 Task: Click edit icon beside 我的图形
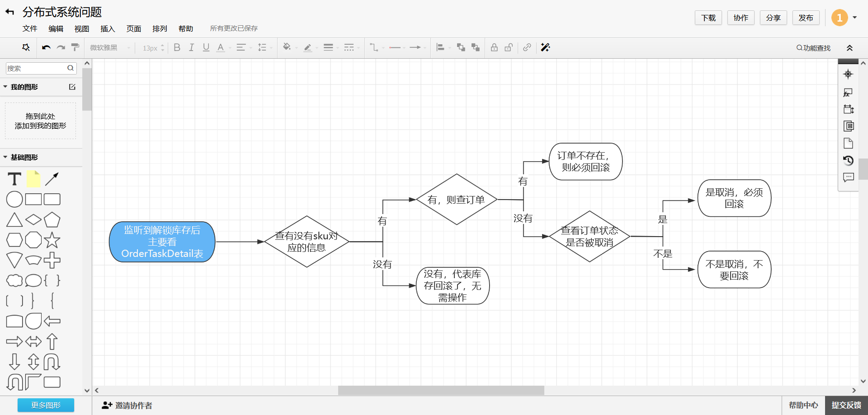tap(72, 87)
